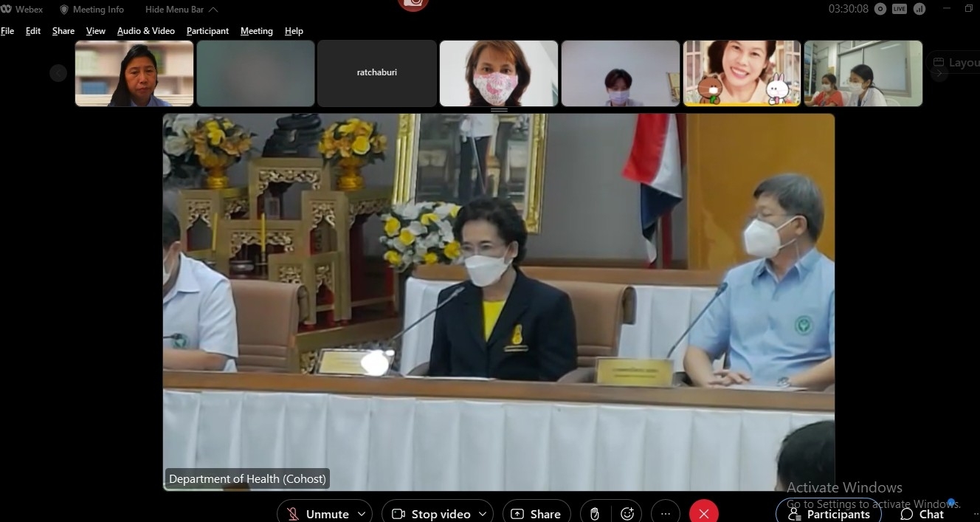Expand audio options arrow beside Unmute

pos(362,514)
